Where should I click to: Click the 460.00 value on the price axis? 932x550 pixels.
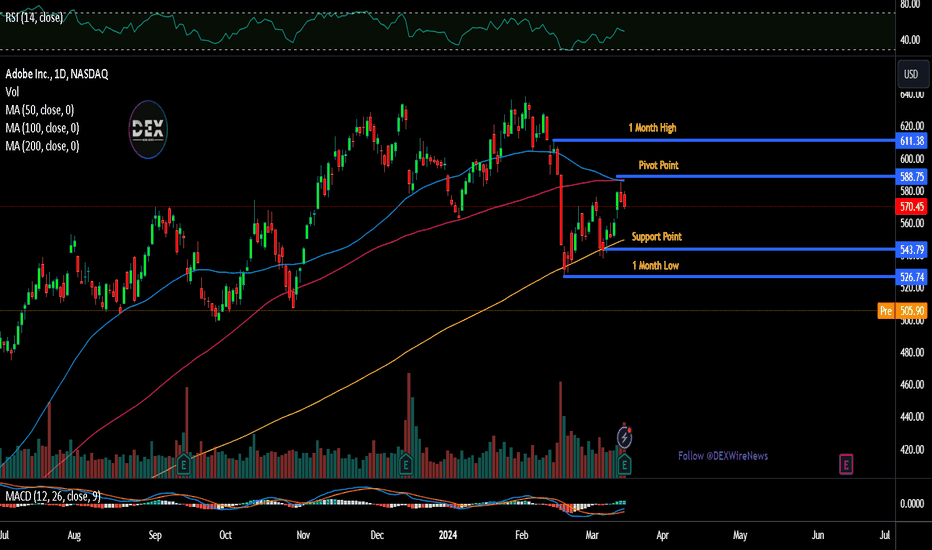click(x=912, y=385)
